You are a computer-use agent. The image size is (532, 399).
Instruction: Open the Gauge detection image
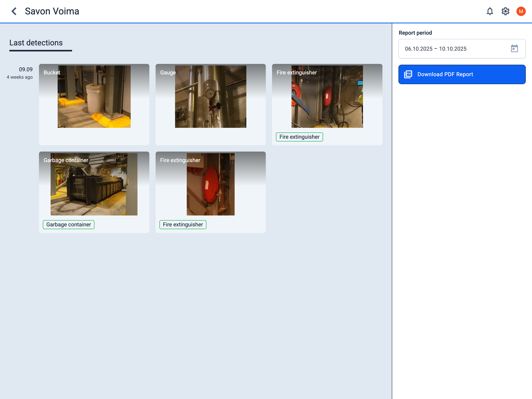(x=211, y=97)
